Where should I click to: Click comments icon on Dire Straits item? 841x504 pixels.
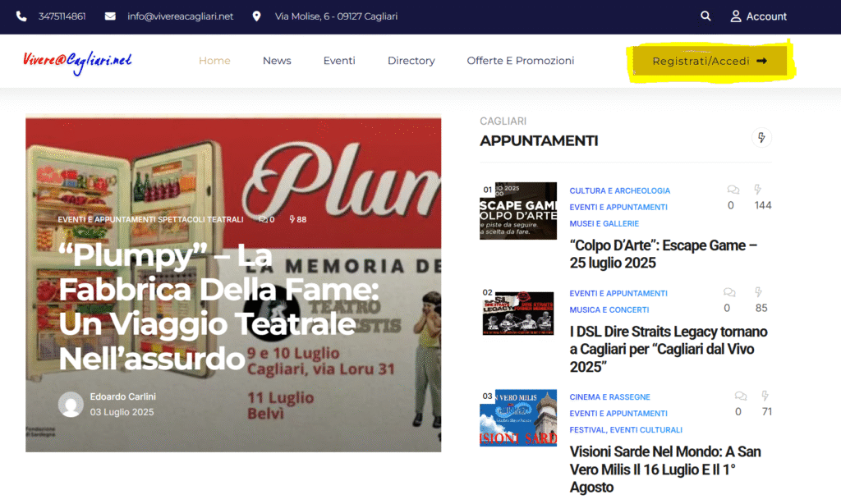click(x=729, y=292)
